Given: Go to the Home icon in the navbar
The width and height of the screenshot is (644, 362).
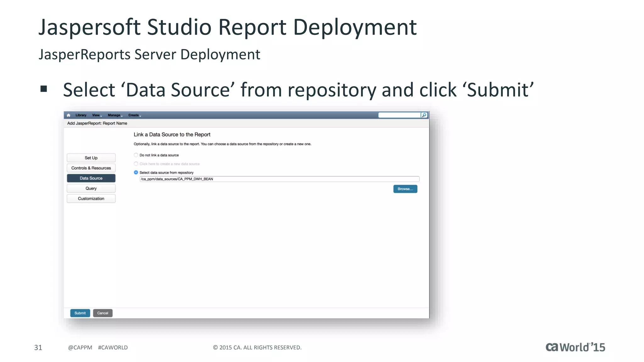Looking at the screenshot, I should coord(69,115).
